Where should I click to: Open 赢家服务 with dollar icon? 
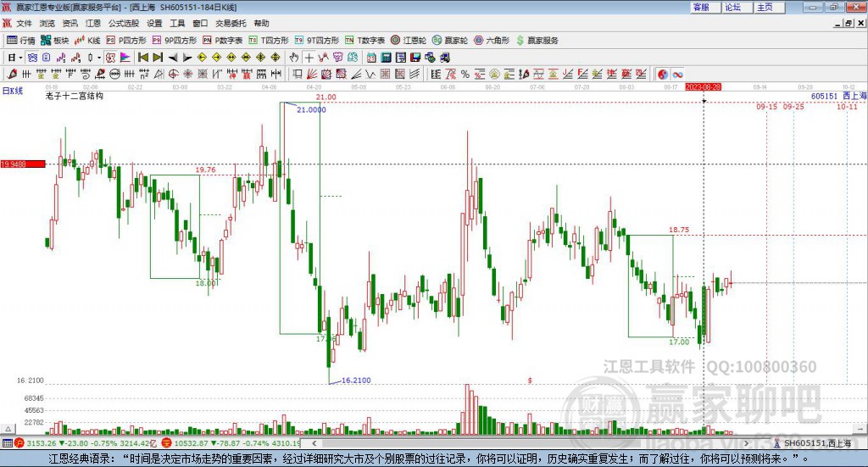point(537,41)
